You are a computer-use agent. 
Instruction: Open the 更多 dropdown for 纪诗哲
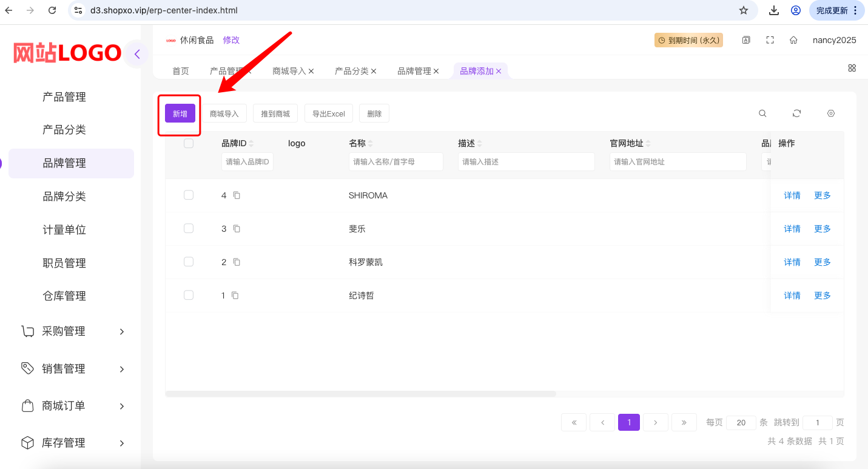click(x=823, y=295)
